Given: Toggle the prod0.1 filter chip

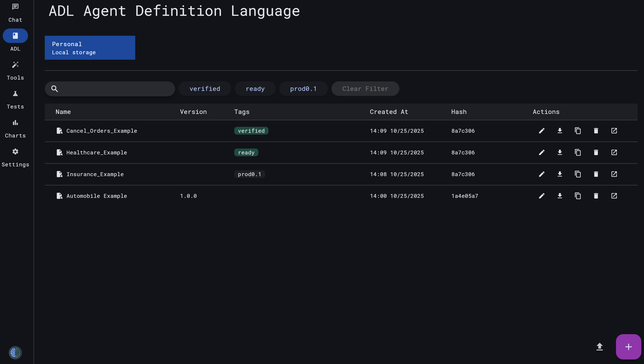Looking at the screenshot, I should (x=303, y=89).
